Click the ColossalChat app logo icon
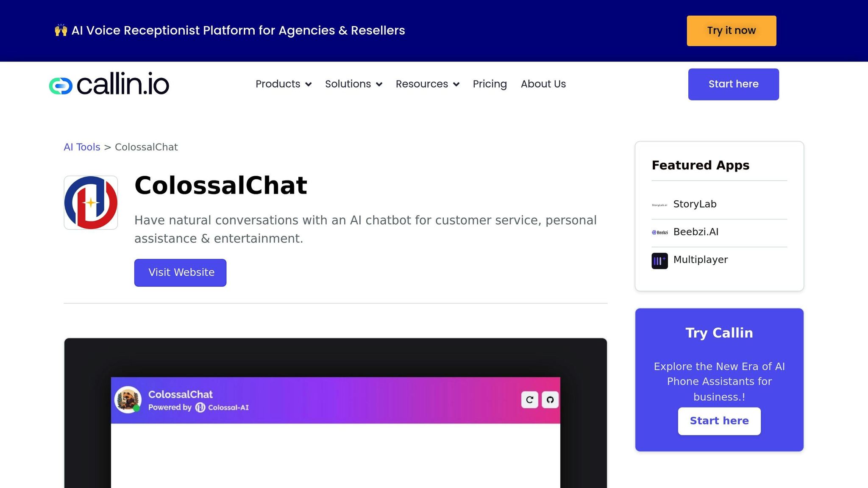The image size is (868, 488). point(91,202)
